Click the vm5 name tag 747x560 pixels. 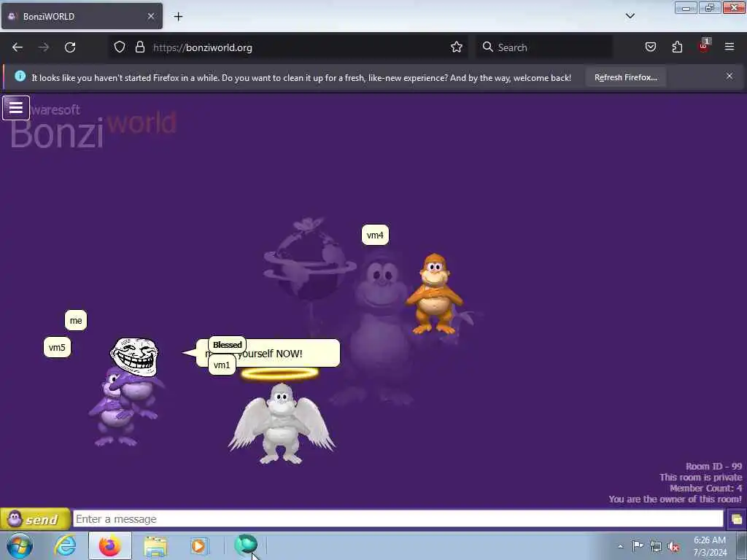[x=57, y=348]
